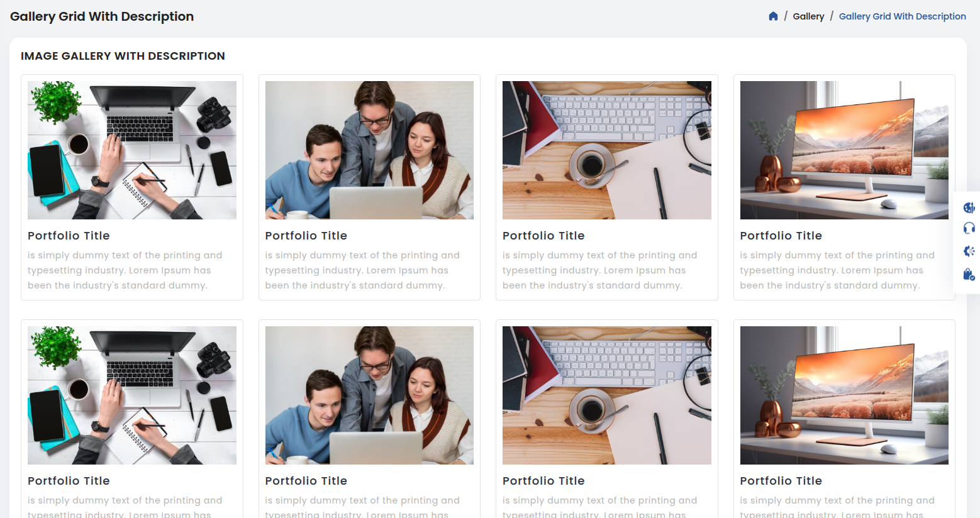The height and width of the screenshot is (518, 980).
Task: Click Portfolio Title under bottom-row people photo
Action: pos(306,481)
